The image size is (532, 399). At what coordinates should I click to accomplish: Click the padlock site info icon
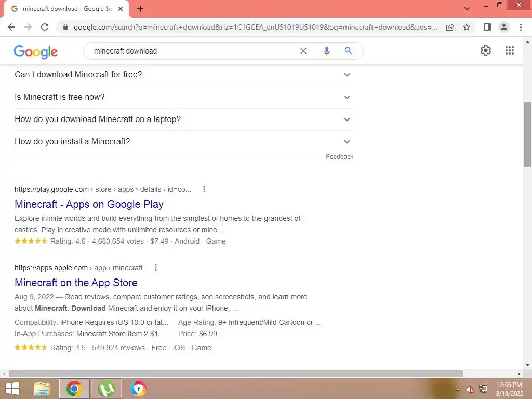tap(65, 27)
